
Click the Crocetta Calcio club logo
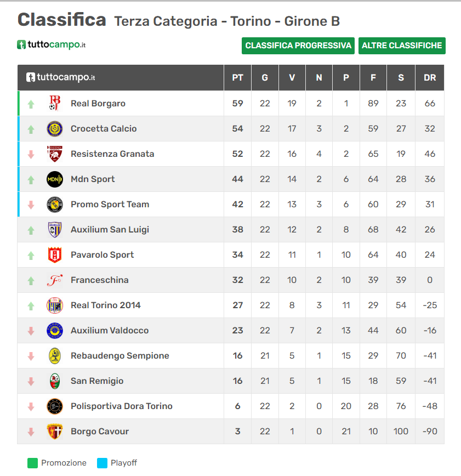pos(55,129)
